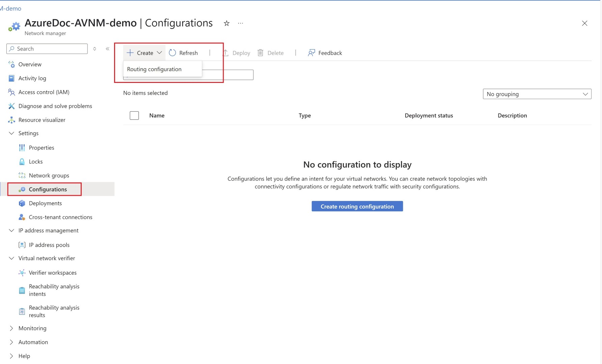
Task: Click the Configurations gear icon in sidebar
Action: coord(22,189)
